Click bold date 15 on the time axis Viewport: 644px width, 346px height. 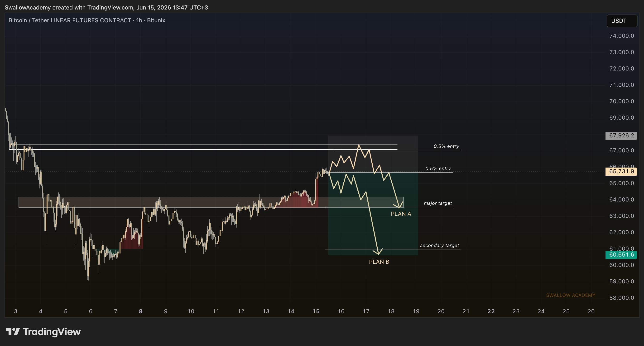(316, 311)
